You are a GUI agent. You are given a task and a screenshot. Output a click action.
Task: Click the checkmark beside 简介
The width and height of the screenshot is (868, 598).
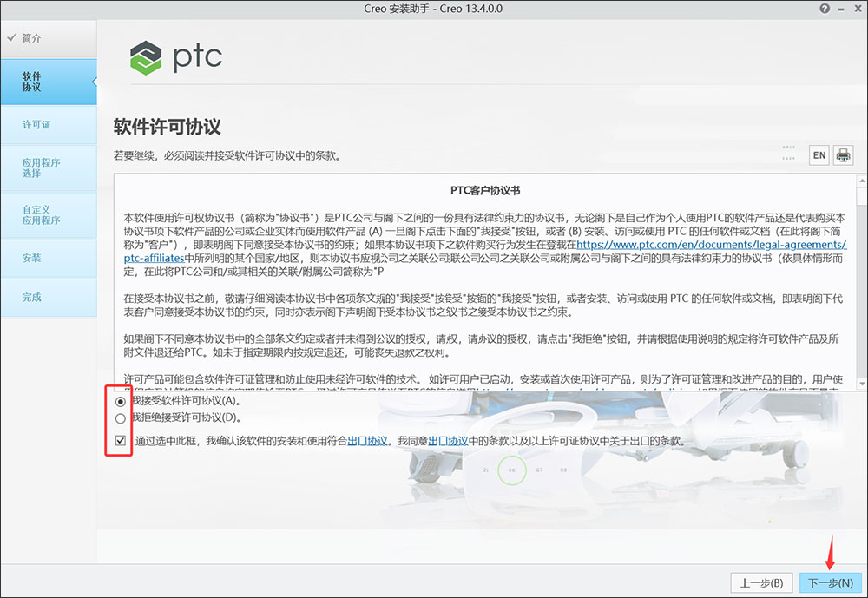11,37
